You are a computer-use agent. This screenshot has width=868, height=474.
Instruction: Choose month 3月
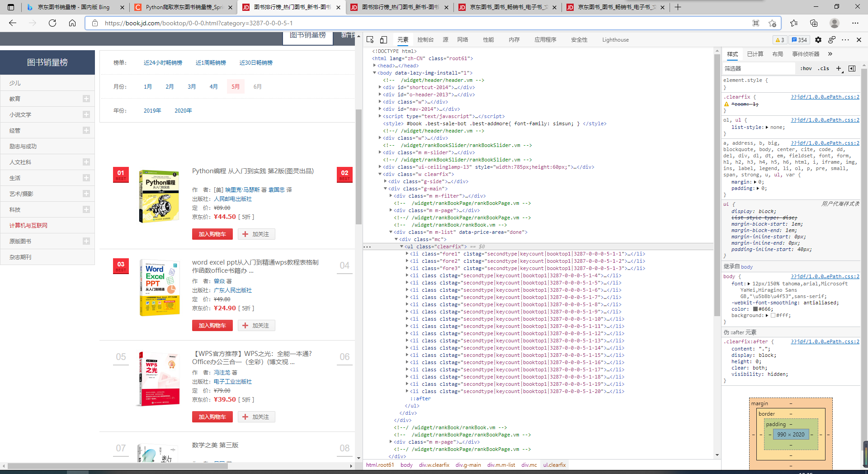click(x=192, y=86)
